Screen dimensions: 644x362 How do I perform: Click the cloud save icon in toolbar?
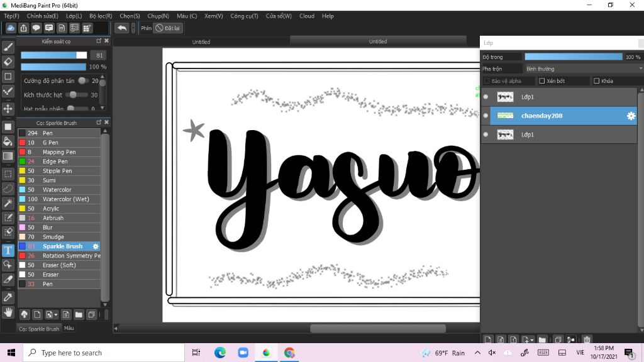point(11,28)
